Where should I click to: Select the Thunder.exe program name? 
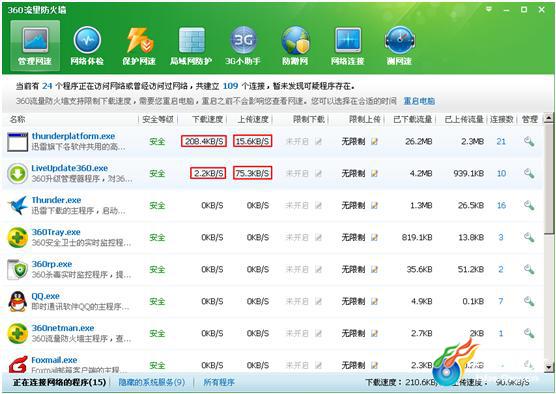[x=56, y=200]
